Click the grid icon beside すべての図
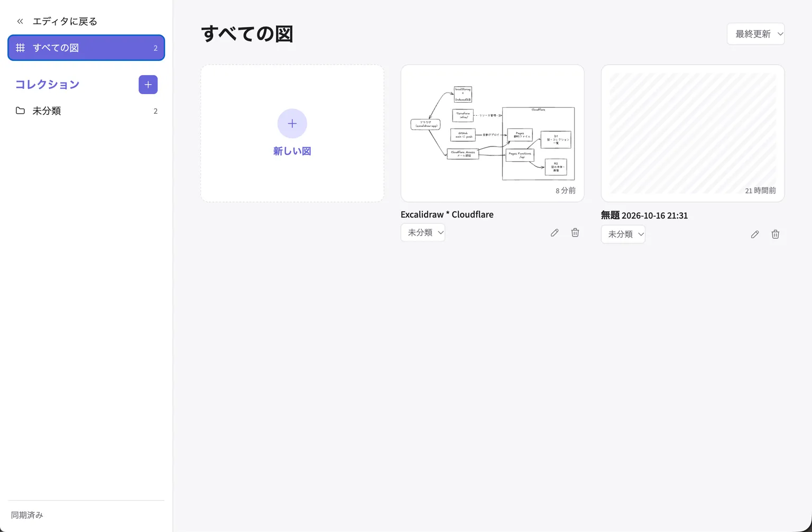 20,48
